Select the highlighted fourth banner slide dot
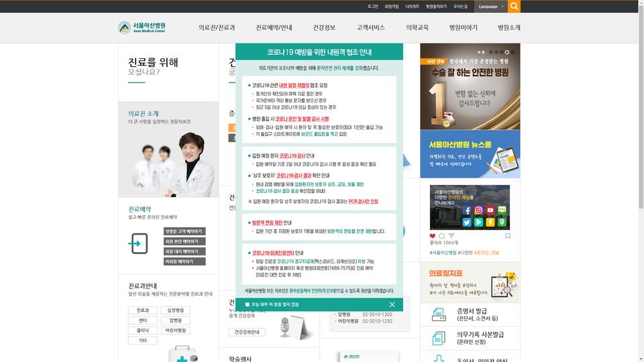 click(x=507, y=52)
